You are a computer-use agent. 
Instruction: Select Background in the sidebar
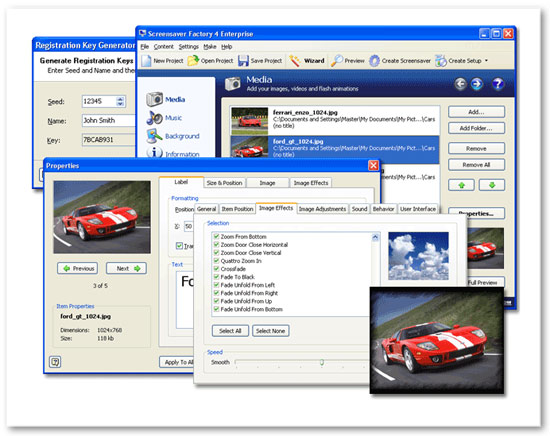coord(173,136)
